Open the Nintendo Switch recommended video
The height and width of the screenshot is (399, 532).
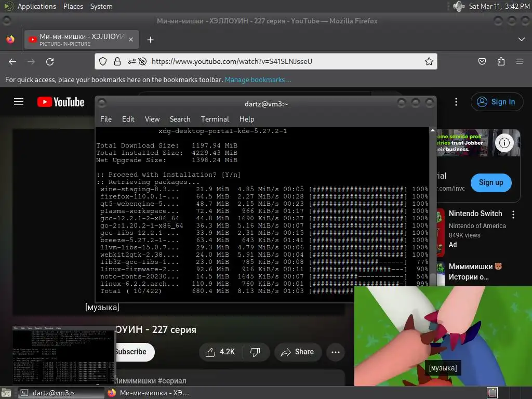475,214
